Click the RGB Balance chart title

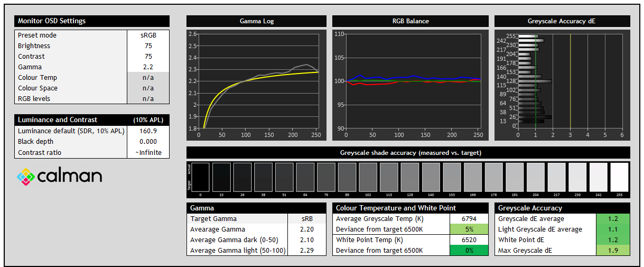[410, 21]
